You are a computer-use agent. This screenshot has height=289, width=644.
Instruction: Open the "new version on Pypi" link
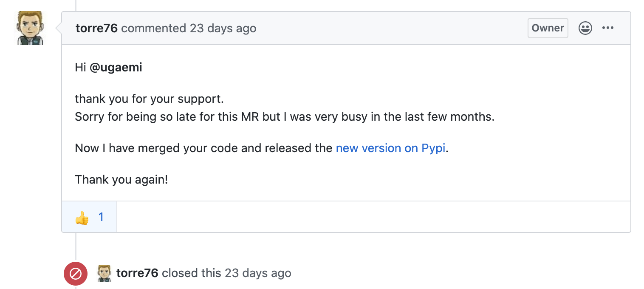pyautogui.click(x=390, y=148)
